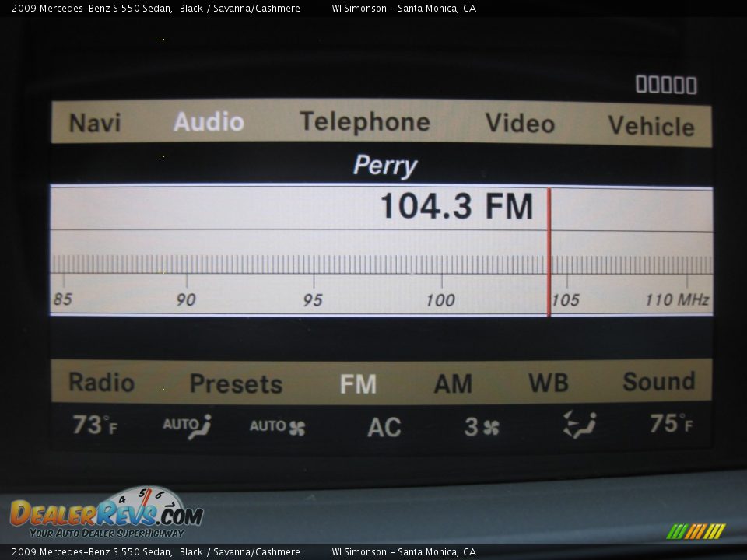Adjust fan speed level 3 icon
This screenshot has width=747, height=560.
[482, 427]
